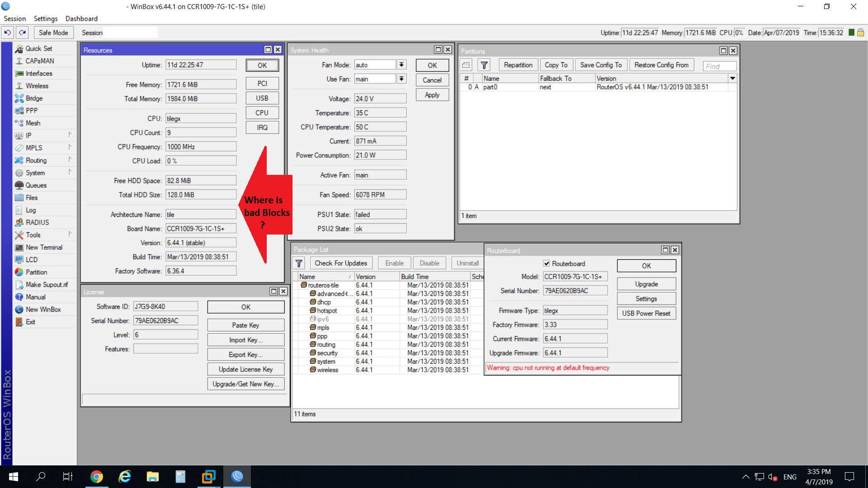The height and width of the screenshot is (488, 868).
Task: Open the Interfaces list
Action: tap(39, 73)
